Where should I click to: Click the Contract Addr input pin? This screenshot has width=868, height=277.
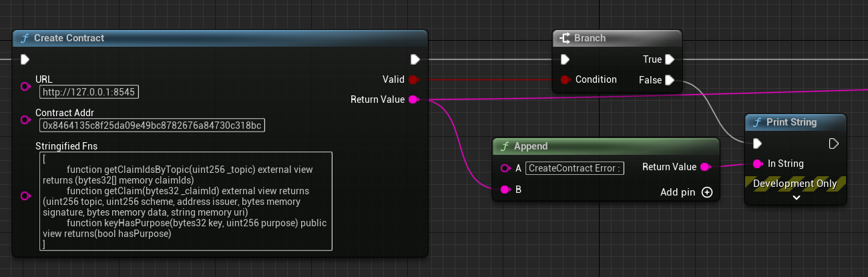(x=25, y=120)
